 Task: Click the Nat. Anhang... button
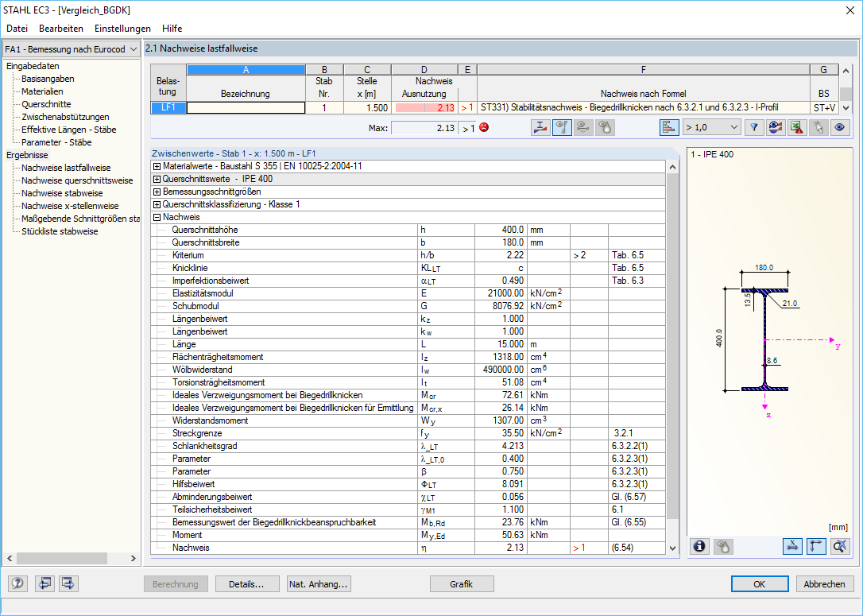click(x=319, y=584)
